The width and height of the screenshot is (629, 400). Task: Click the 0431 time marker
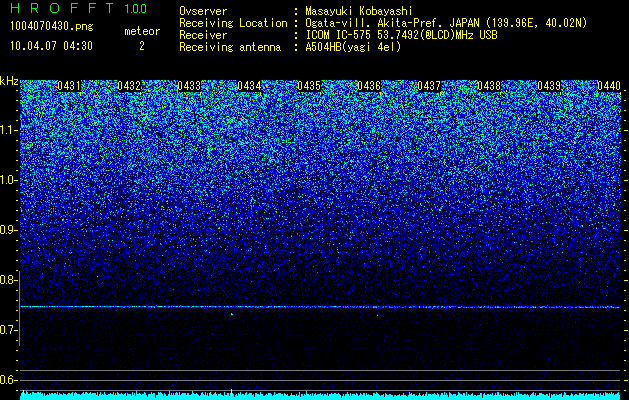69,86
